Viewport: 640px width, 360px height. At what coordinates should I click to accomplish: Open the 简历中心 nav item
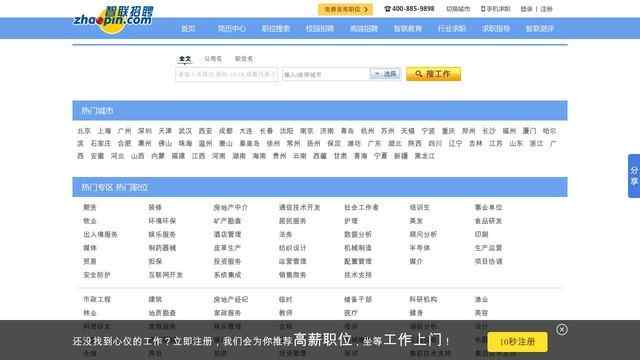point(231,29)
